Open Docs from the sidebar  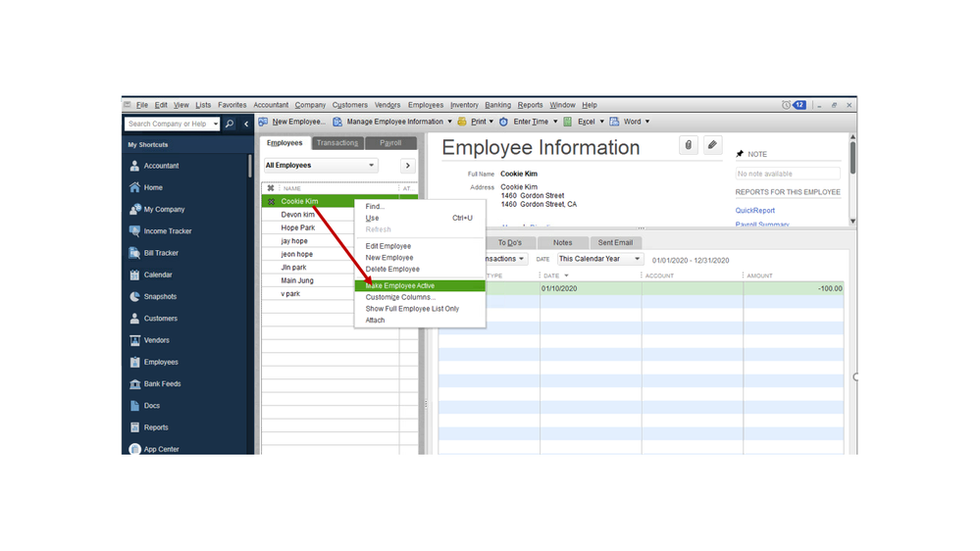[151, 406]
